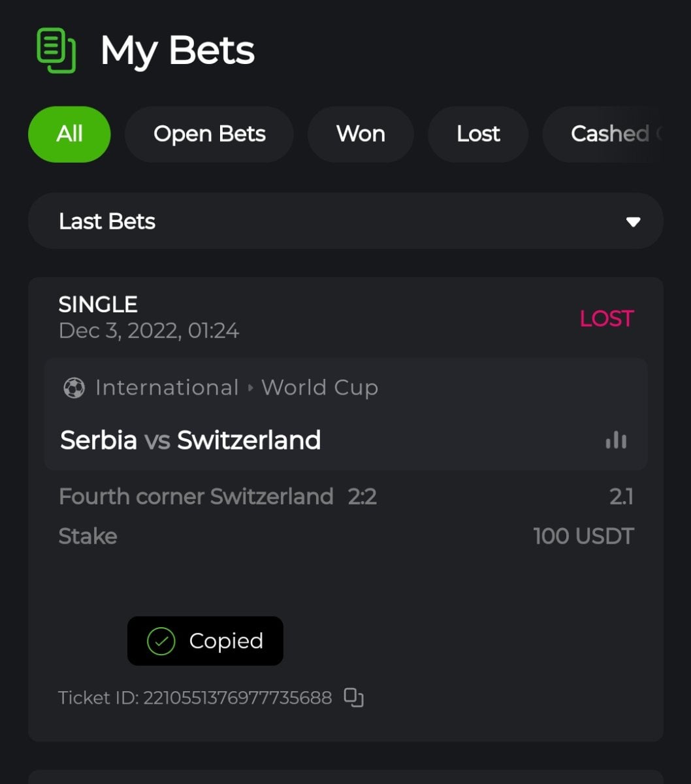
Task: Show only Won bets
Action: click(361, 134)
